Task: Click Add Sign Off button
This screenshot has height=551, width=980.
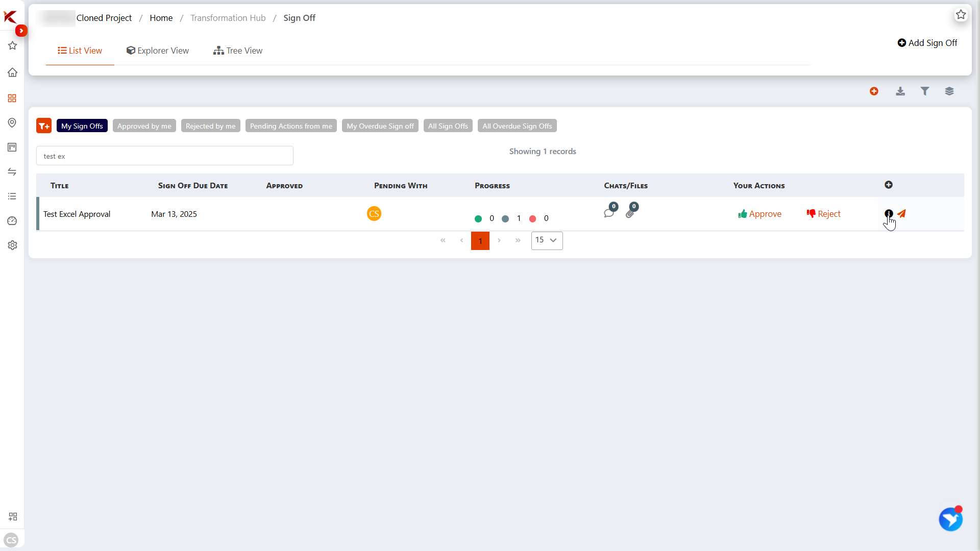Action: pos(927,43)
